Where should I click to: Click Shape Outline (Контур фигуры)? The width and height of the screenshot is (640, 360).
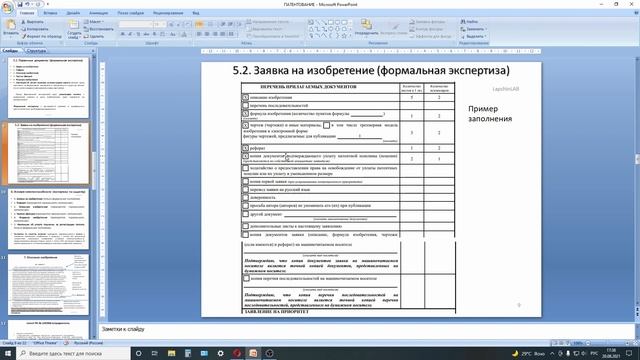tap(426, 29)
